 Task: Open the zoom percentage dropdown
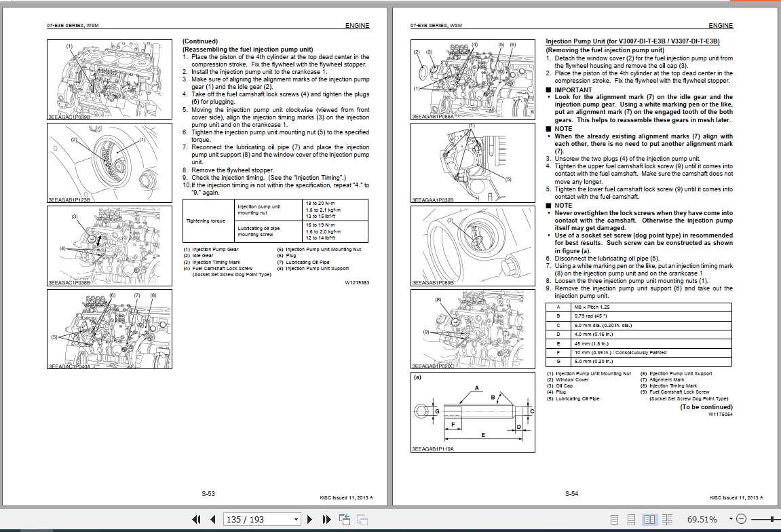(x=731, y=519)
